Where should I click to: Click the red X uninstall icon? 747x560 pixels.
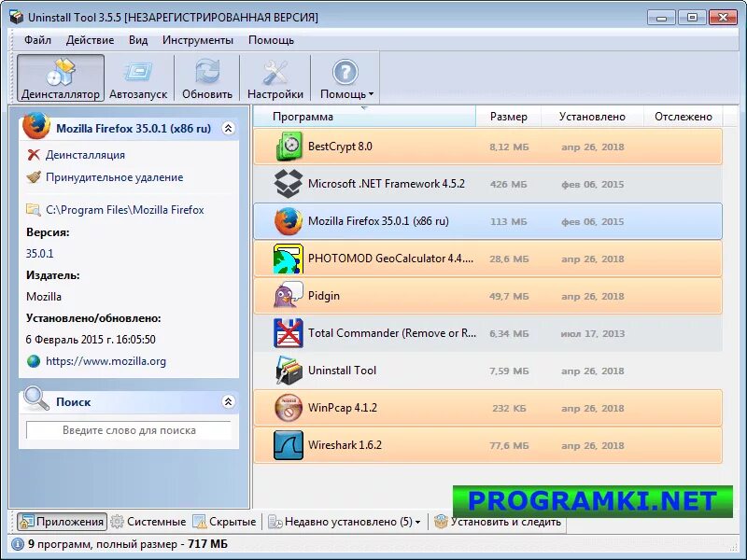pyautogui.click(x=34, y=155)
